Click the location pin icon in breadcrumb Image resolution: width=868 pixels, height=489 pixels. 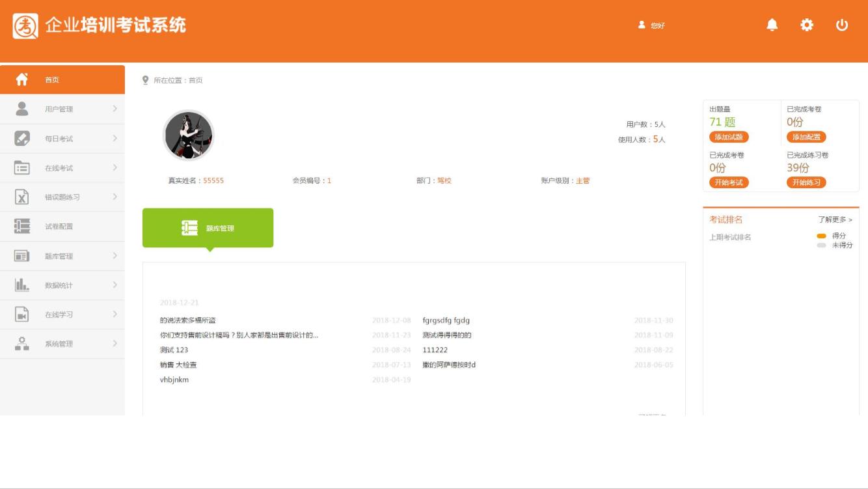146,80
